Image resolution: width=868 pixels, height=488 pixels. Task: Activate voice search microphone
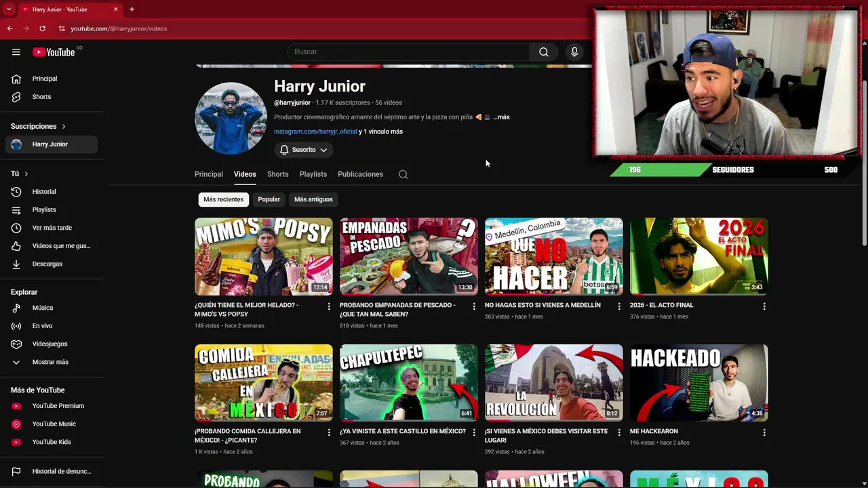tap(574, 52)
